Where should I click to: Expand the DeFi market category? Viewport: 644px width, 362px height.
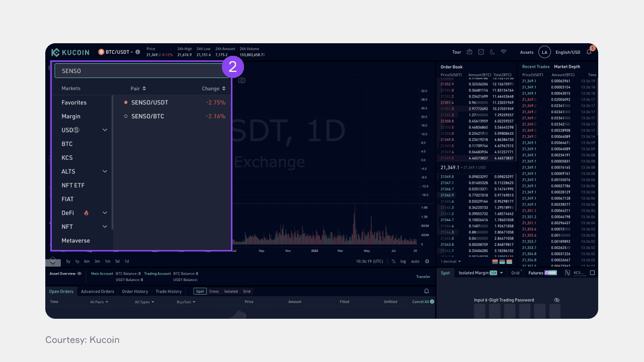click(x=105, y=213)
